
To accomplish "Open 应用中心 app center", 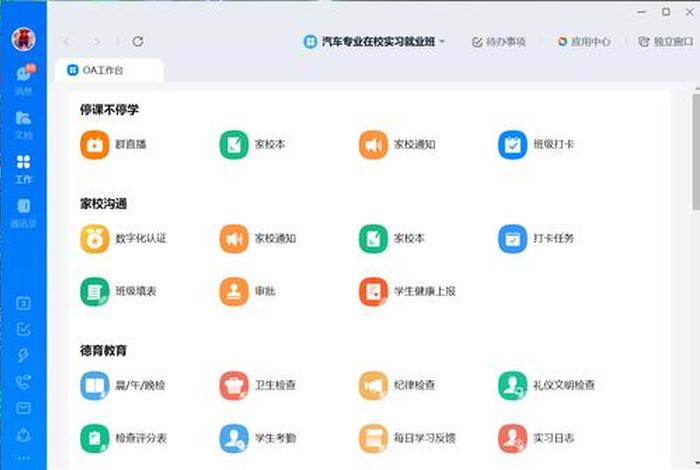I will tap(584, 42).
